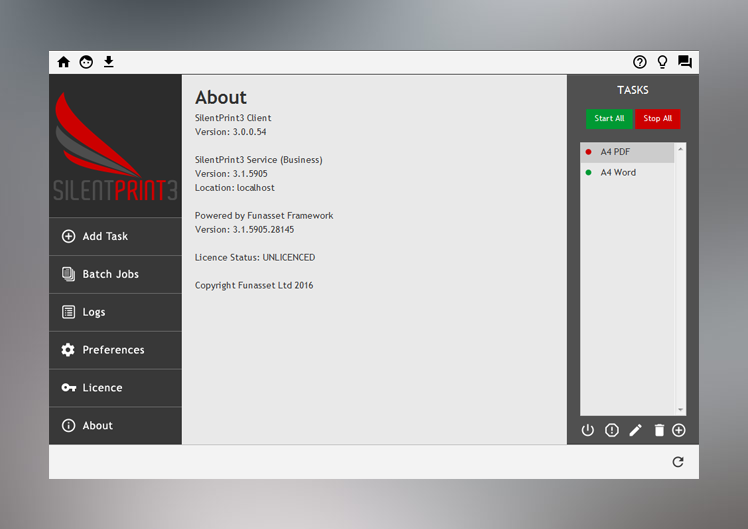Click the red Stop All button
Image resolution: width=748 pixels, height=529 pixels.
tap(657, 119)
